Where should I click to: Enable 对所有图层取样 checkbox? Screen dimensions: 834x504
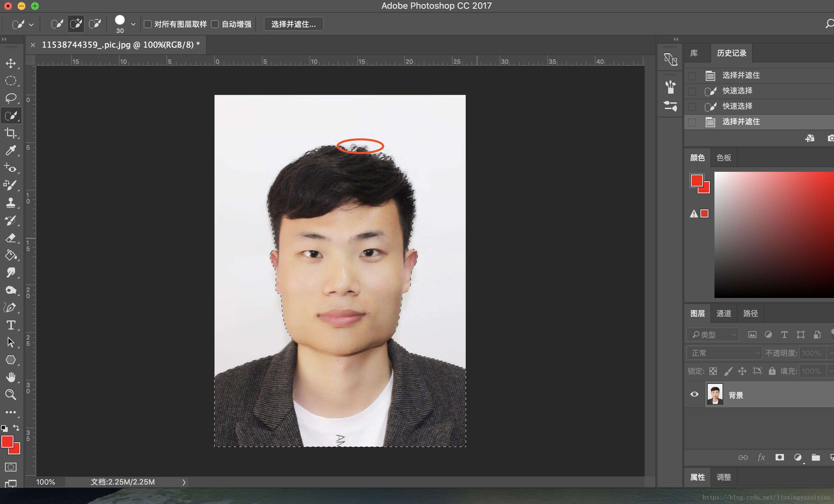148,24
